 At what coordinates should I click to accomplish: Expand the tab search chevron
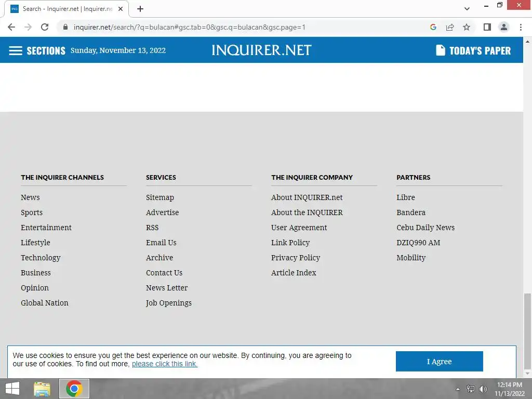tap(467, 9)
